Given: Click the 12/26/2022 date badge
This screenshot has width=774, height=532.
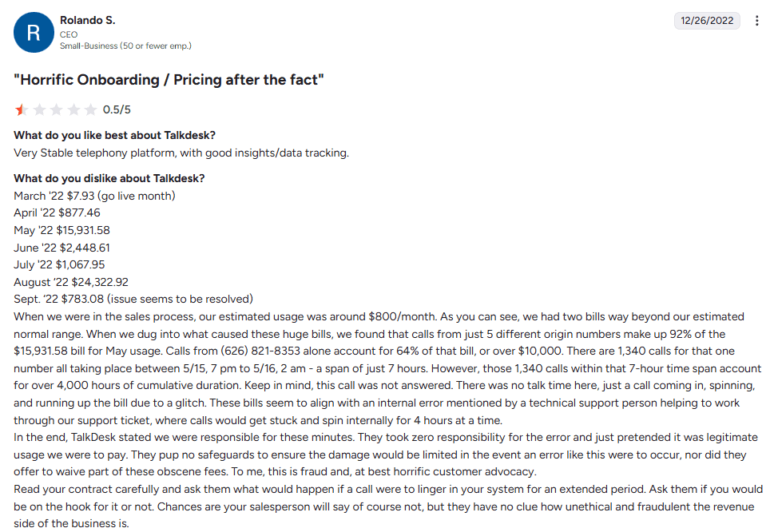Looking at the screenshot, I should click(x=707, y=21).
